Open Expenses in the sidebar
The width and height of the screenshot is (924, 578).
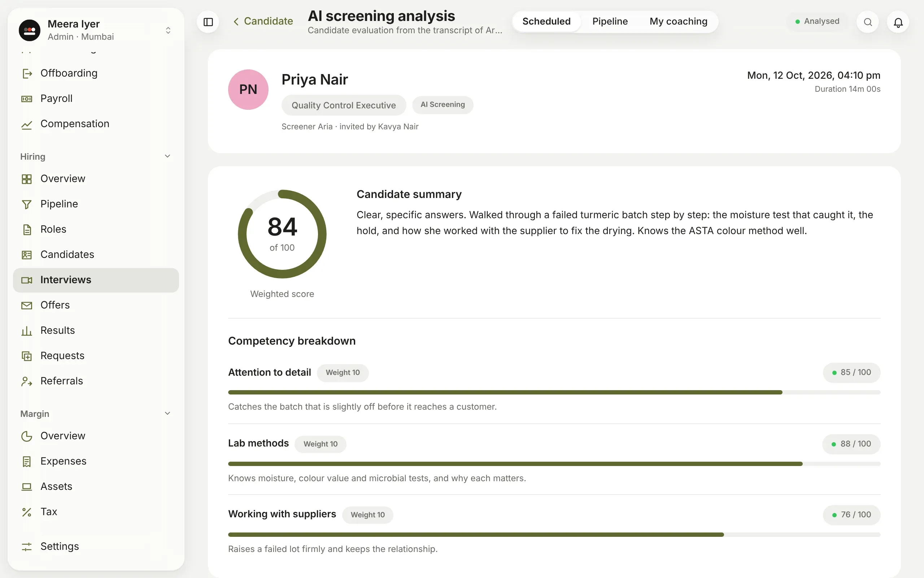96,461
